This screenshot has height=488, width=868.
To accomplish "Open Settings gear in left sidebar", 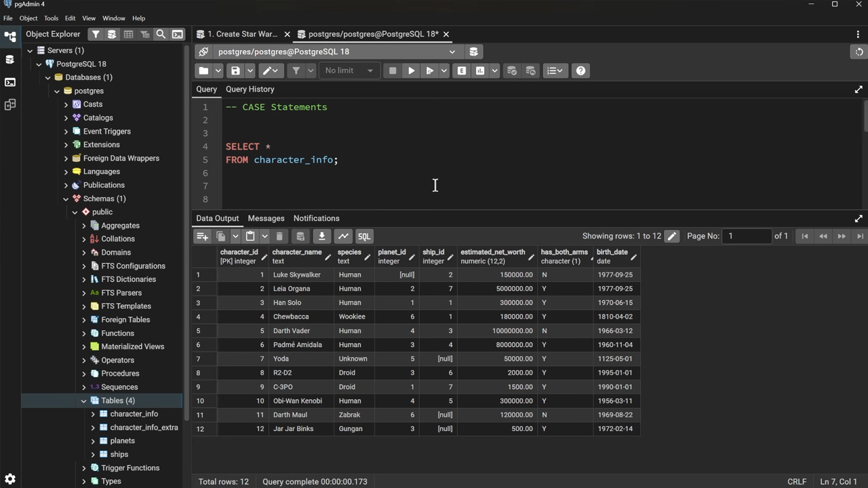I will click(x=9, y=479).
